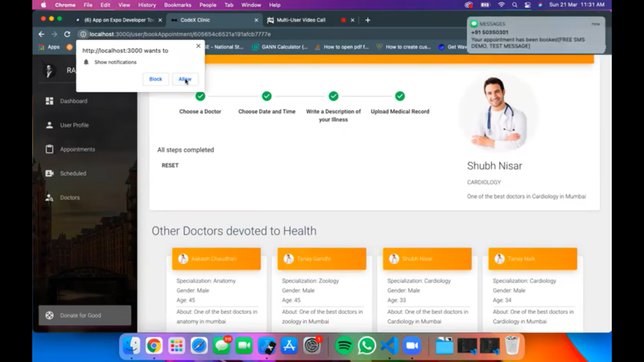
Task: Click Shubh Nisar doctor profile photo
Action: 499,113
